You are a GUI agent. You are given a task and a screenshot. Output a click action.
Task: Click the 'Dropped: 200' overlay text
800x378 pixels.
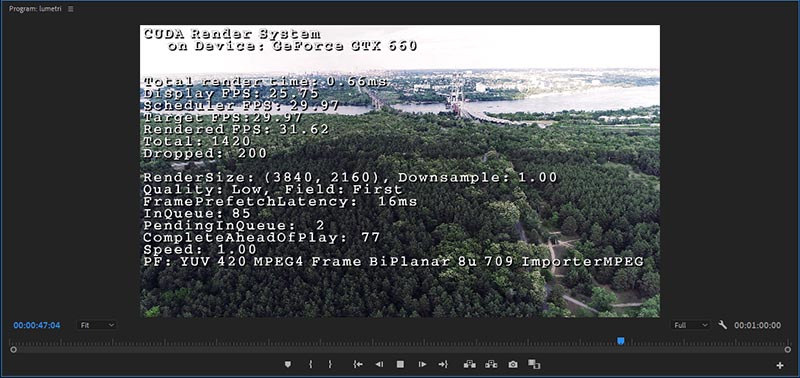[x=205, y=153]
